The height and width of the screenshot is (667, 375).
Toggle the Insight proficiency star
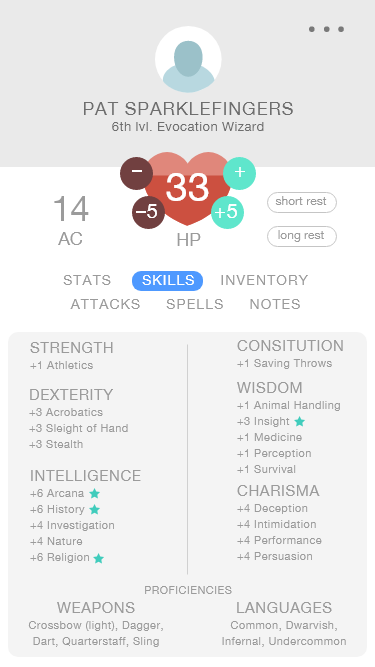tap(300, 422)
